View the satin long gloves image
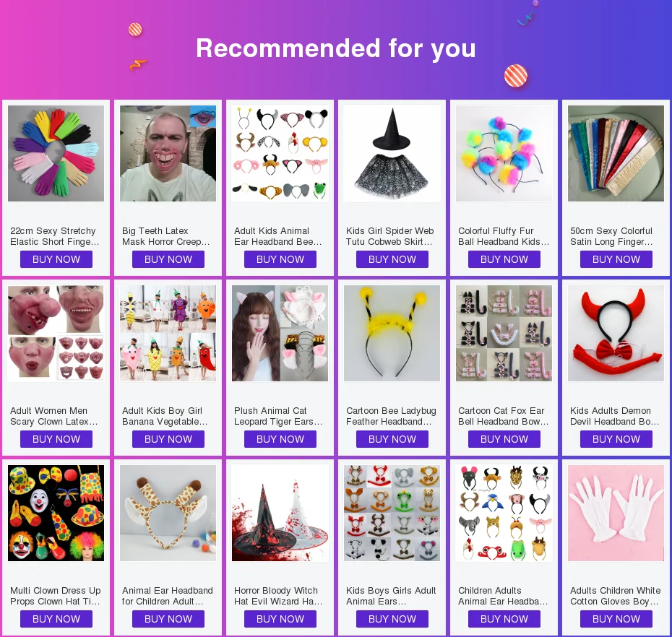Image resolution: width=672 pixels, height=637 pixels. [x=616, y=153]
